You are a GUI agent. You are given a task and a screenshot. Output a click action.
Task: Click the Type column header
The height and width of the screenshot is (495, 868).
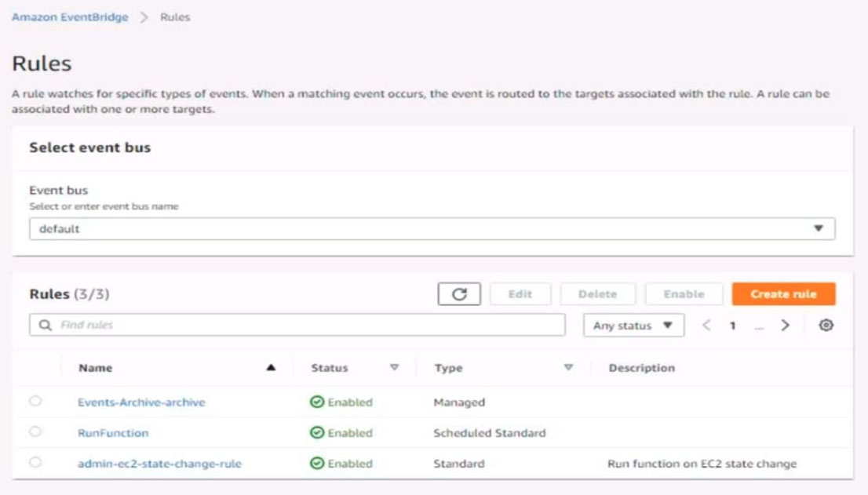pyautogui.click(x=448, y=368)
